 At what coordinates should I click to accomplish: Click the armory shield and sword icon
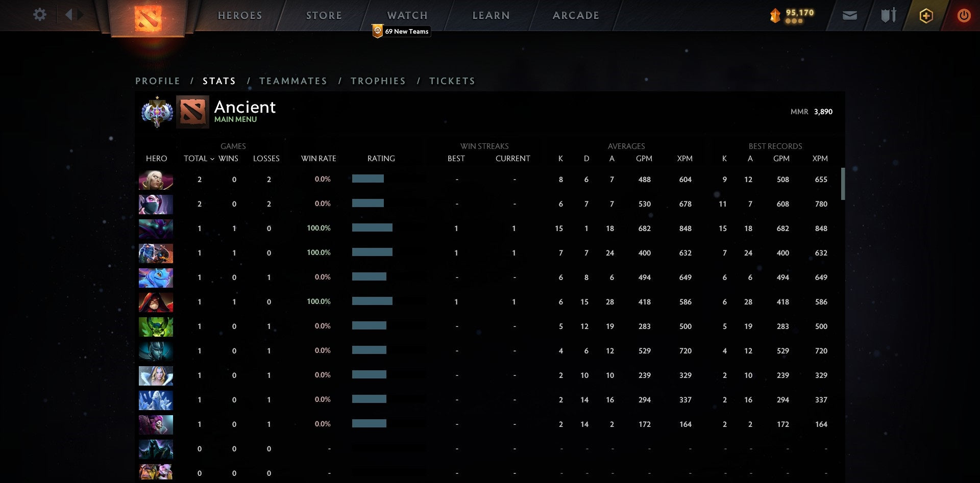point(888,15)
